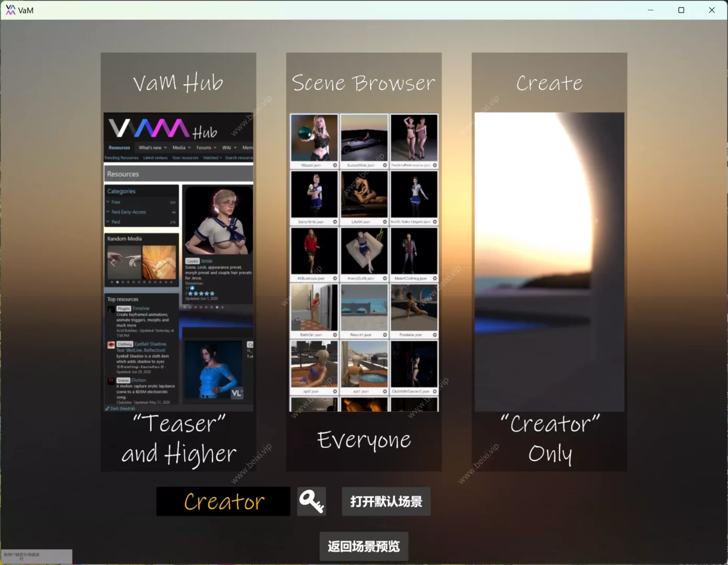Click the 打开默认场景 button
728x565 pixels.
point(386,502)
